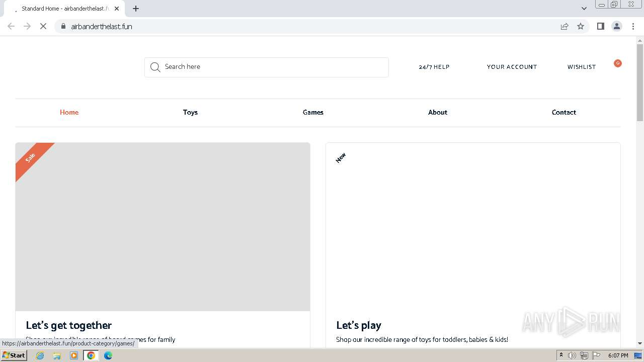Screen dimensions: 644x362
Task: Open the 24/7 HELP link
Action: pos(434,67)
